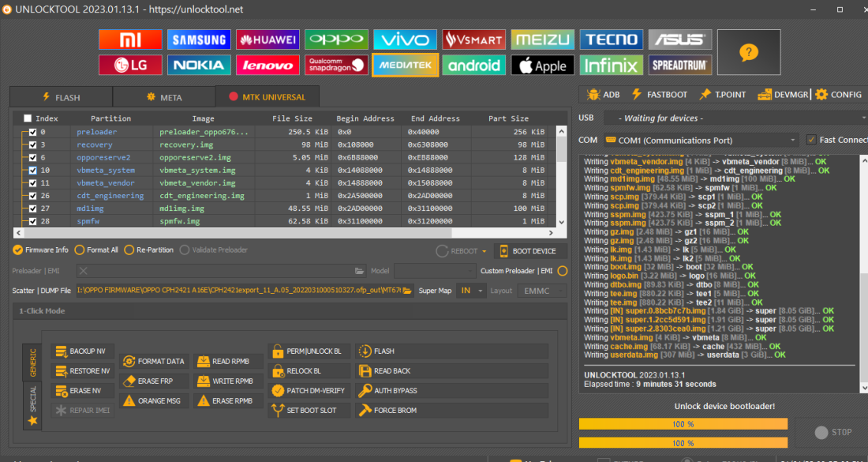Click the scatter file browse folder icon

coord(407,291)
